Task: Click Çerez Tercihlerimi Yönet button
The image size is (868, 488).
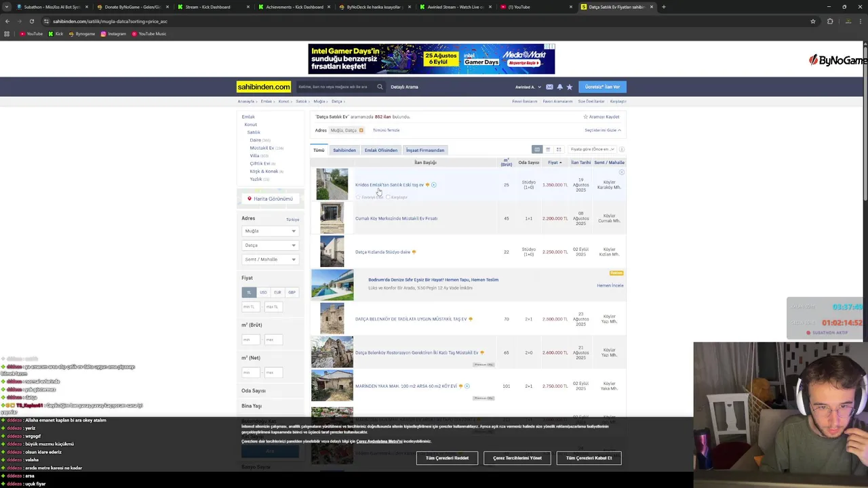Action: (x=517, y=458)
